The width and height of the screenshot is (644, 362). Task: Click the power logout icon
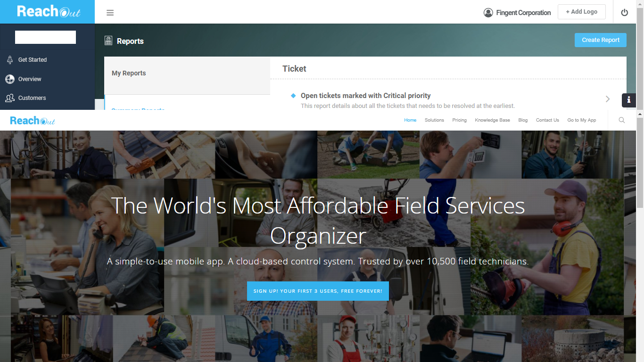click(x=625, y=13)
